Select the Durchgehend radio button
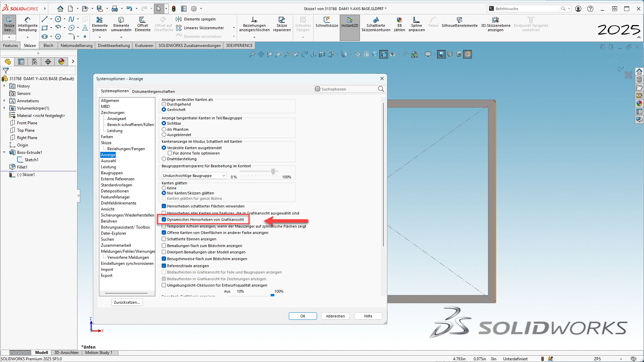 pos(164,104)
